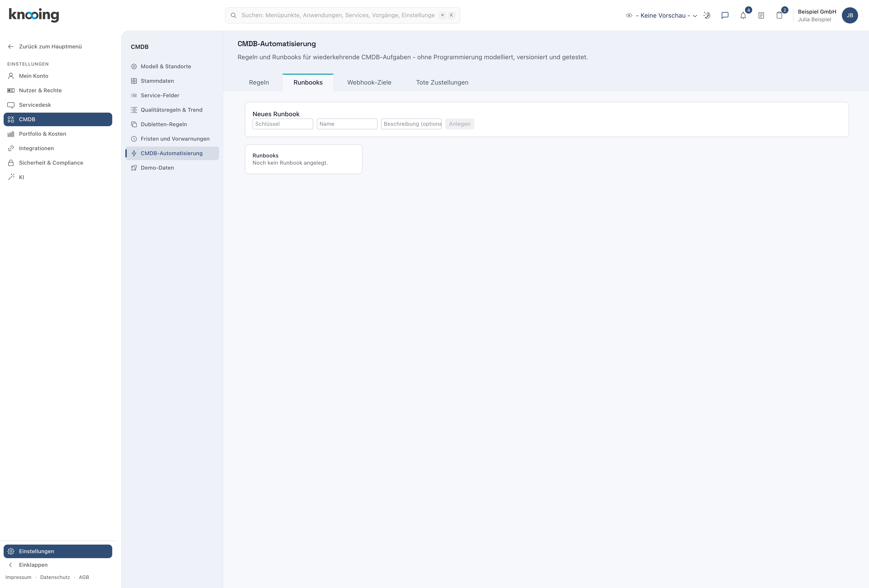Toggle the dark mode moon icon

pos(707,15)
